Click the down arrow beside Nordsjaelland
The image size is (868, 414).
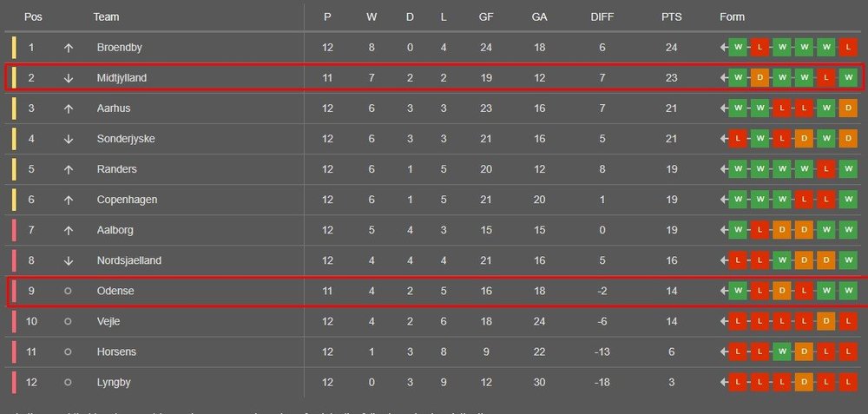click(69, 260)
